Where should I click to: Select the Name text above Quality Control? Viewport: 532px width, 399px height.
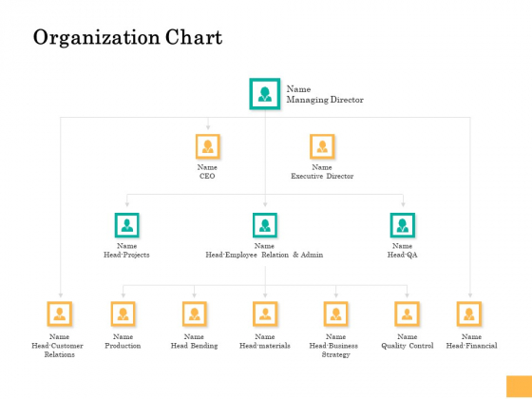pyautogui.click(x=408, y=337)
